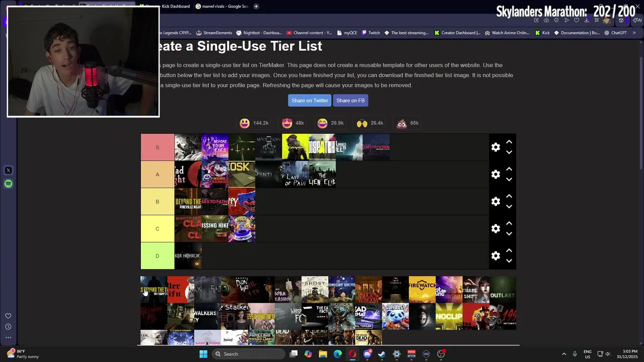
Task: Select the green D tier label
Action: pyautogui.click(x=157, y=256)
